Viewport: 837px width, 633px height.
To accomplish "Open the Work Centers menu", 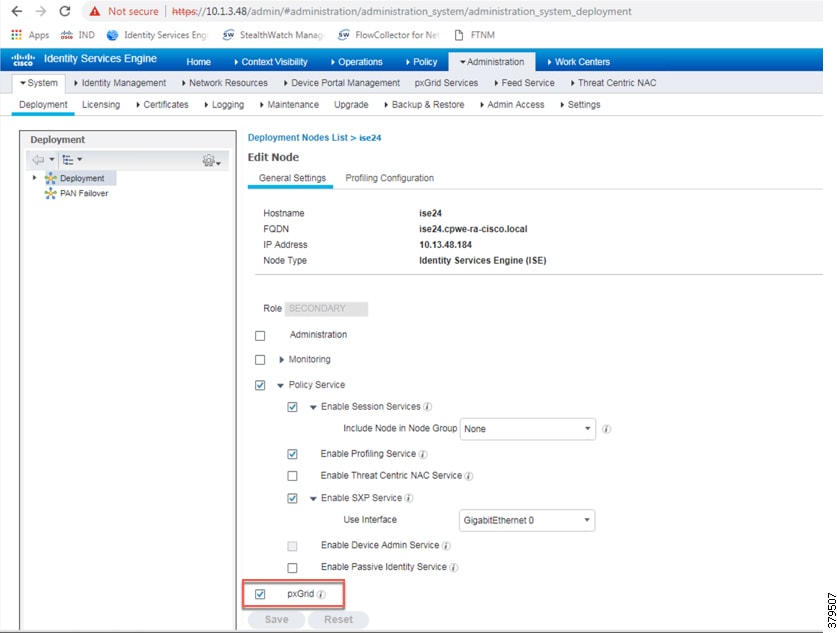I will point(579,62).
